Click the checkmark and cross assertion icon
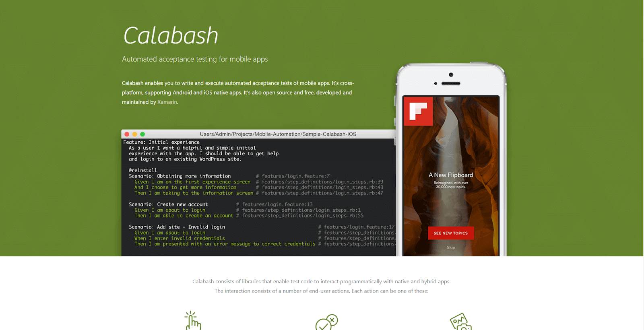Screen dimensions: 644x330 pos(326,322)
